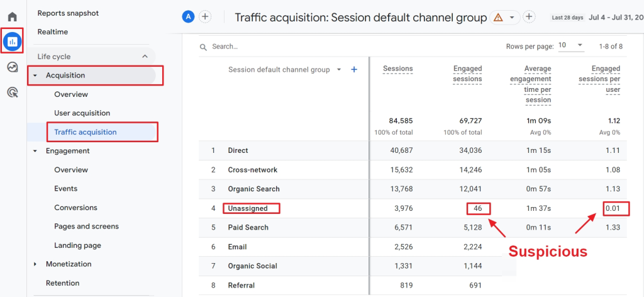Screen dimensions: 644x297
Task: Open the Home icon in the left rail
Action: pos(13,17)
